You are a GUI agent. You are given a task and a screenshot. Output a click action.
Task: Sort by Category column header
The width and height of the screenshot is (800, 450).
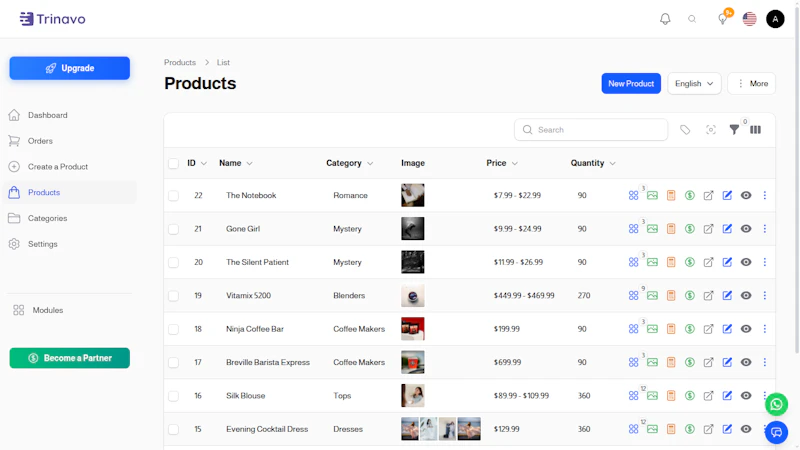point(349,163)
